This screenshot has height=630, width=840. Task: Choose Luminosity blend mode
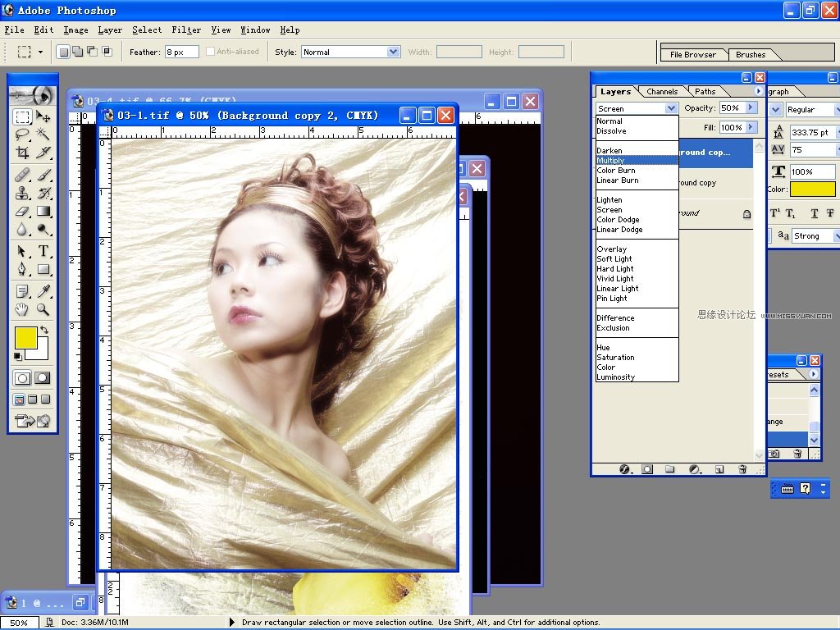click(637, 377)
